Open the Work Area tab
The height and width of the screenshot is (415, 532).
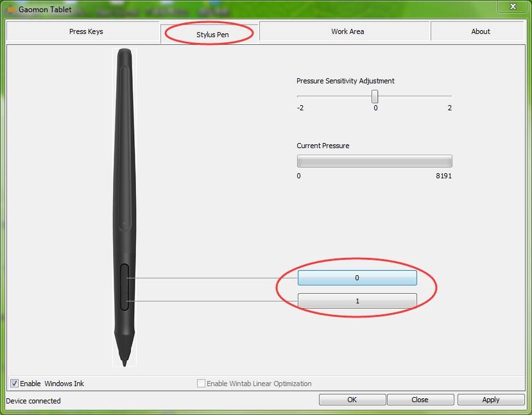pyautogui.click(x=345, y=31)
